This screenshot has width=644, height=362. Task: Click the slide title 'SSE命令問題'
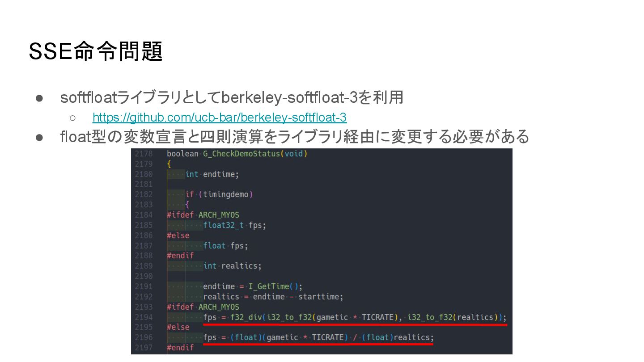(x=95, y=51)
